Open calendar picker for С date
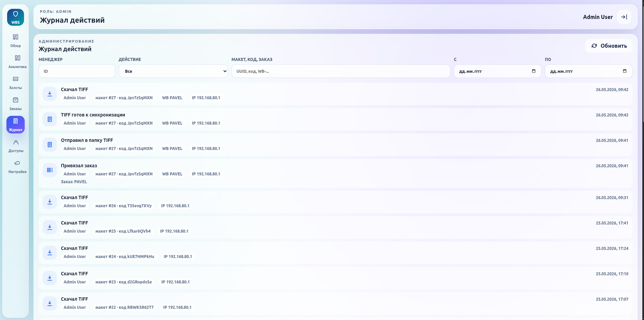 point(534,71)
